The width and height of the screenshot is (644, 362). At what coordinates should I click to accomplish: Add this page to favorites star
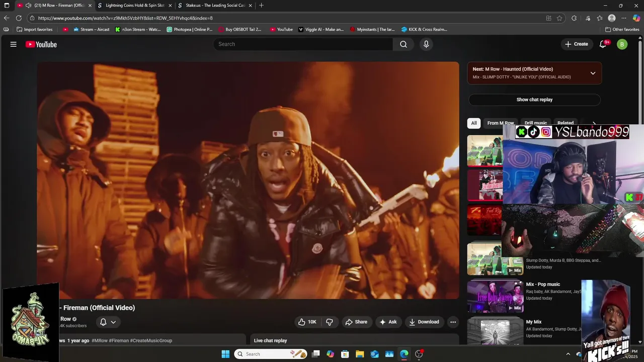[559, 18]
